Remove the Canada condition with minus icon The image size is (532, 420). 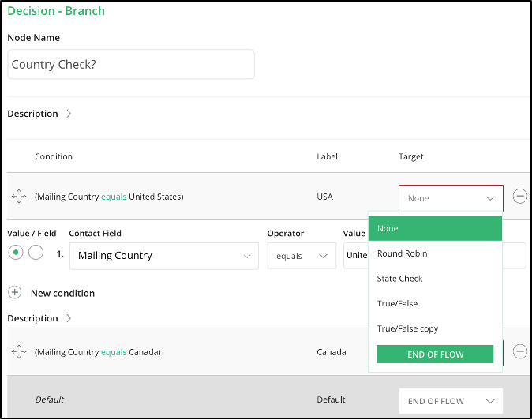coord(520,351)
